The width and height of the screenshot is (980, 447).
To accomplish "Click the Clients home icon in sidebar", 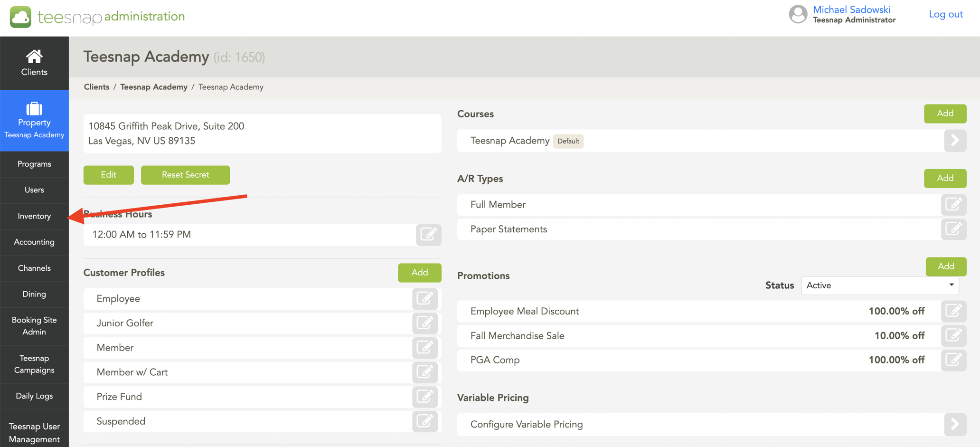I will pyautogui.click(x=34, y=57).
